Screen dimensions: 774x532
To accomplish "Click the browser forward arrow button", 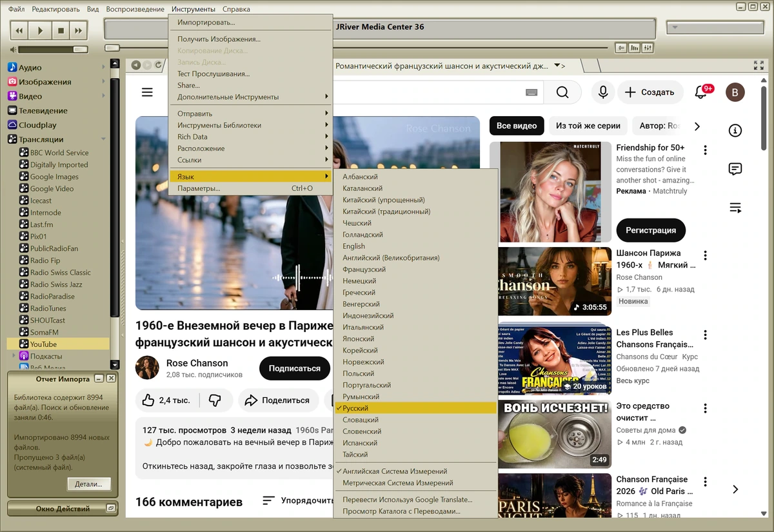I will tap(146, 65).
